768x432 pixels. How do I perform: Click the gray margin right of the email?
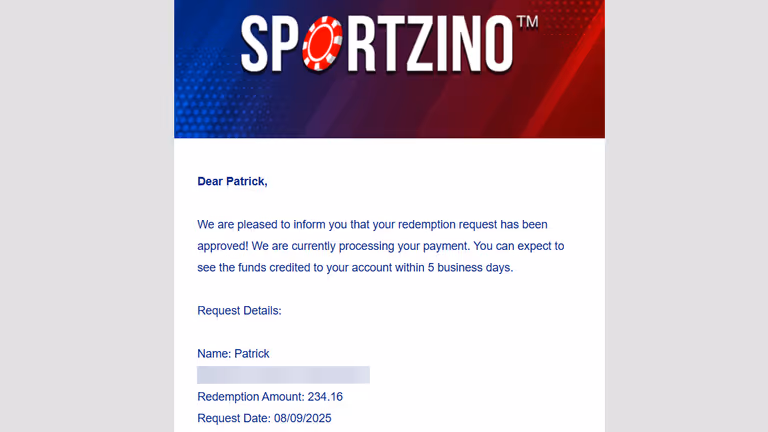pos(686,216)
